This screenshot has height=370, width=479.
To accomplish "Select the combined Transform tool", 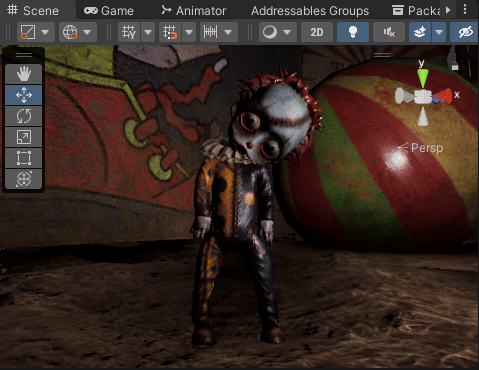I will 24,179.
